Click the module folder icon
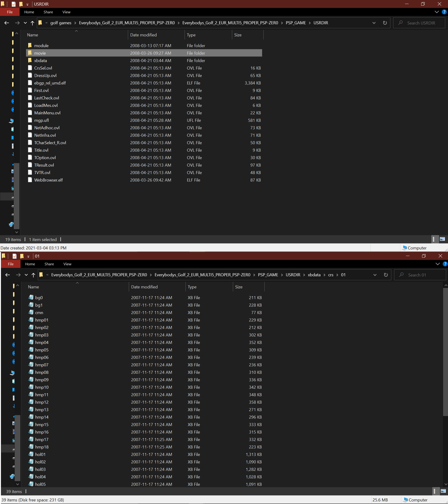Screen dimensions: 448x504 [x=30, y=45]
